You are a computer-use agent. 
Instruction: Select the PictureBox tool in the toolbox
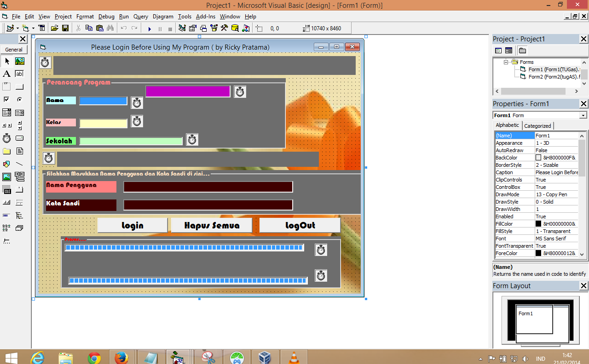point(19,61)
